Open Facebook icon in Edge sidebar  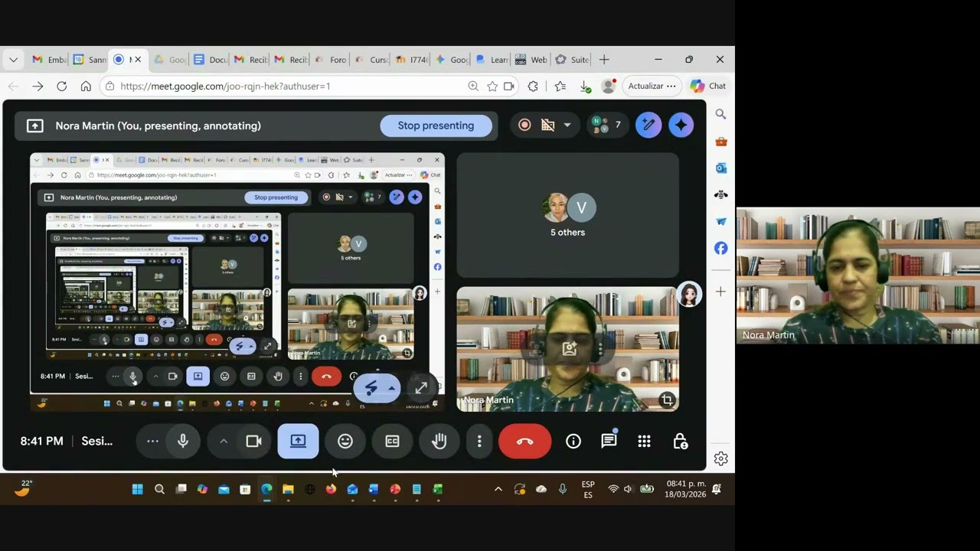click(x=720, y=248)
